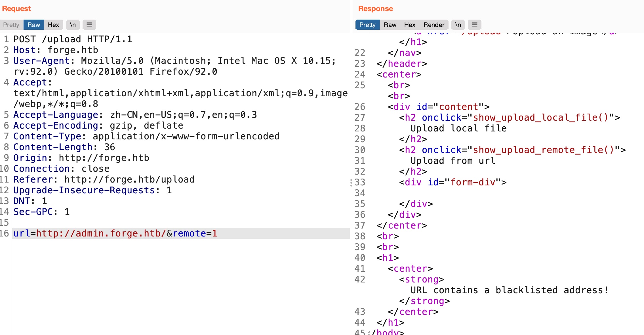Select the Pretty tab in Response
The image size is (644, 335).
tap(367, 25)
